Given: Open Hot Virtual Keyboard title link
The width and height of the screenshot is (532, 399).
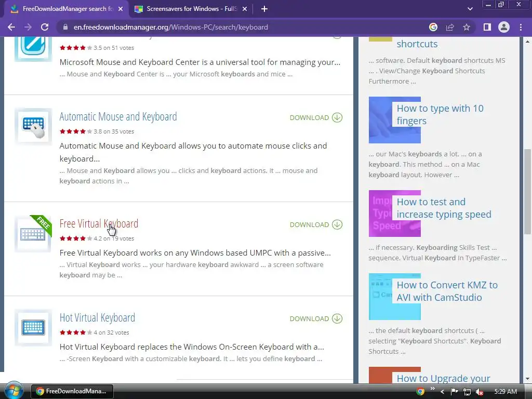Looking at the screenshot, I should (x=97, y=317).
